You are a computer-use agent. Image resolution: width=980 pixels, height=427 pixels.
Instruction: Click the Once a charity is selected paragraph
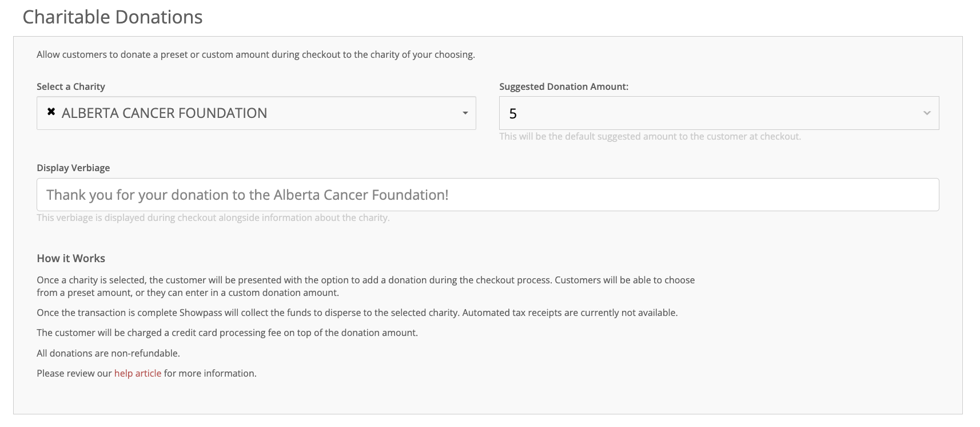click(x=366, y=286)
